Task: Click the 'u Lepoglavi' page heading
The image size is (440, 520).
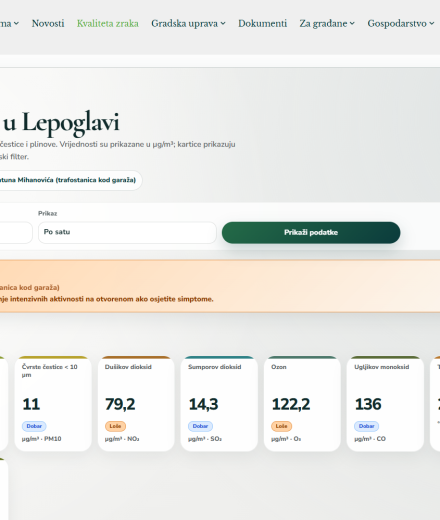Action: coord(61,123)
